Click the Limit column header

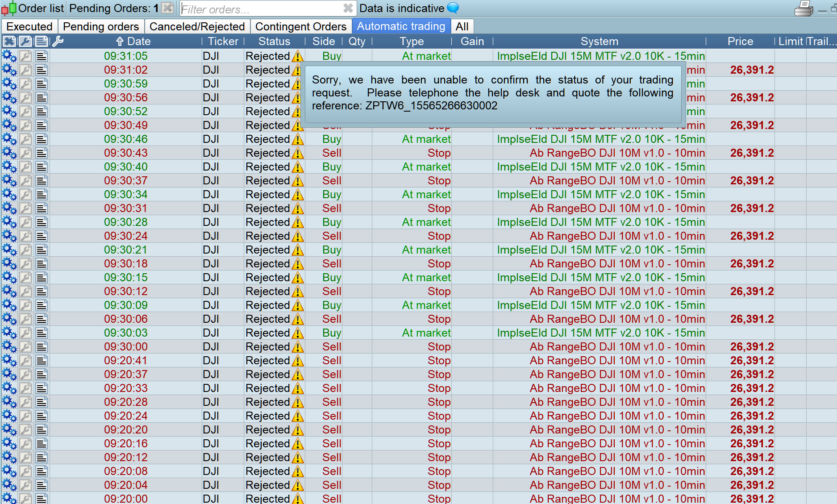[791, 42]
